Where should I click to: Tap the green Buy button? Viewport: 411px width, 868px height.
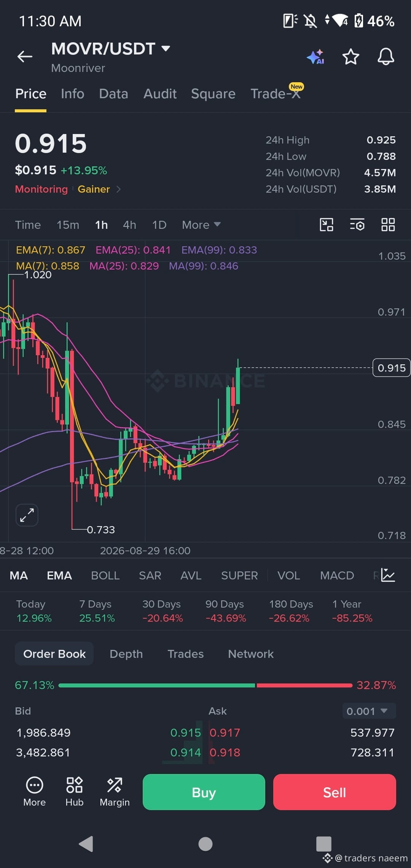[x=204, y=792]
